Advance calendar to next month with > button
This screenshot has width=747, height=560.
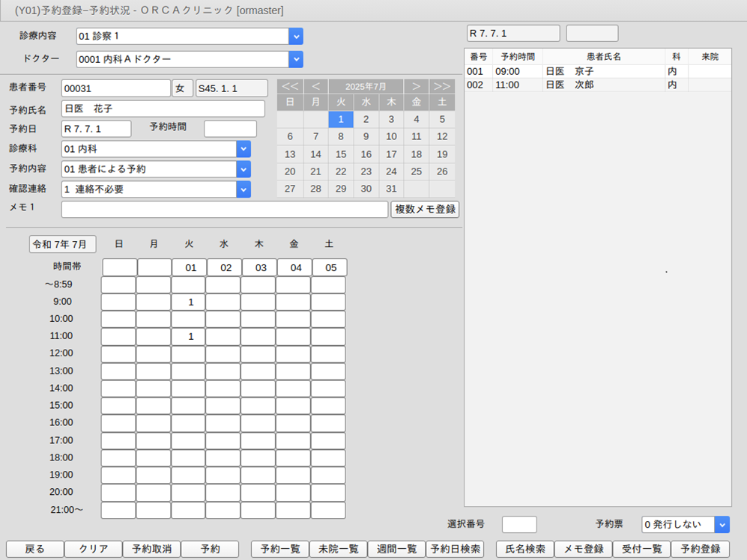(416, 86)
